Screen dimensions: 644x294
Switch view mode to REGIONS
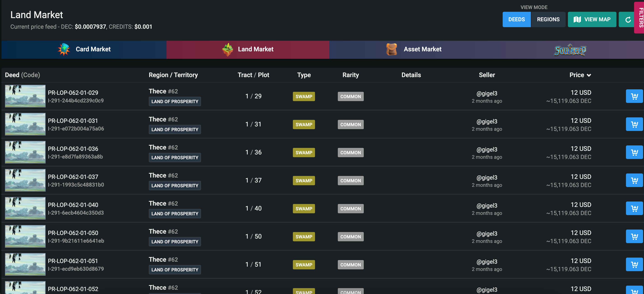[548, 19]
